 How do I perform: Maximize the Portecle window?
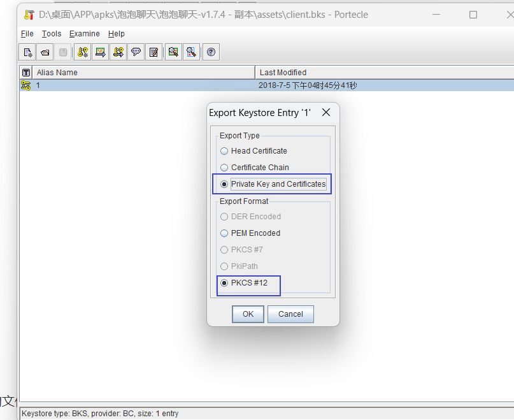pyautogui.click(x=473, y=15)
